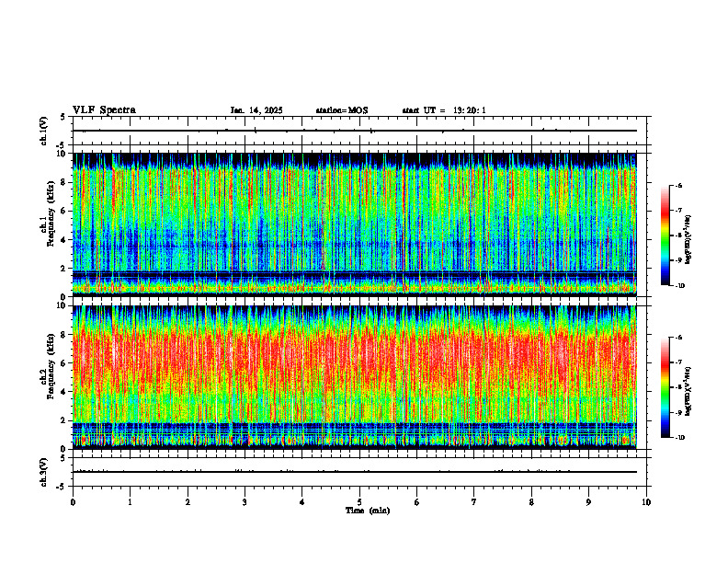
Task: Click the "ch.1(V)" axis label
Action: coord(44,131)
